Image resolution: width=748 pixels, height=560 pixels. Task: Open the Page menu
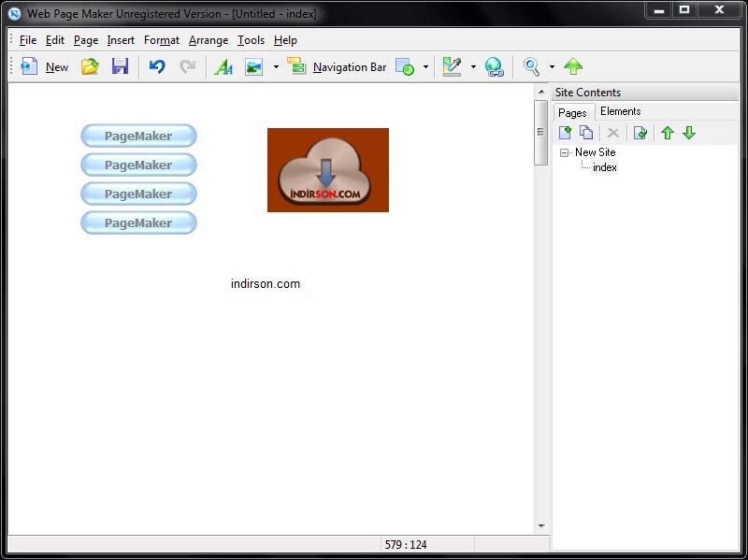coord(86,40)
